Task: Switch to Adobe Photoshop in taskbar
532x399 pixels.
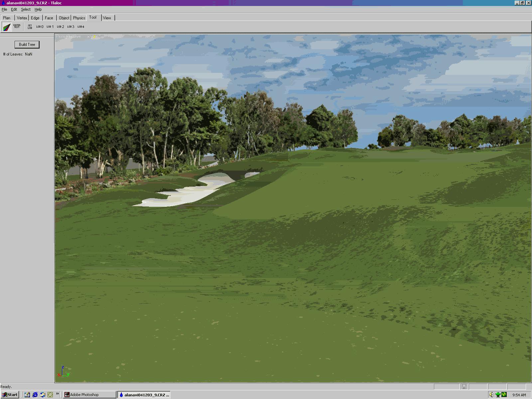Action: click(89, 395)
